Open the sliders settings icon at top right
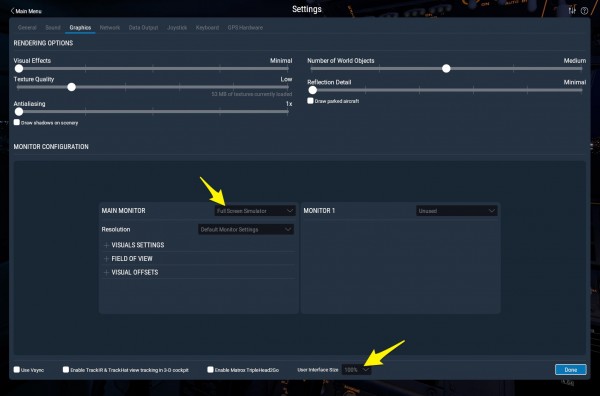This screenshot has height=396, width=600. [x=572, y=10]
